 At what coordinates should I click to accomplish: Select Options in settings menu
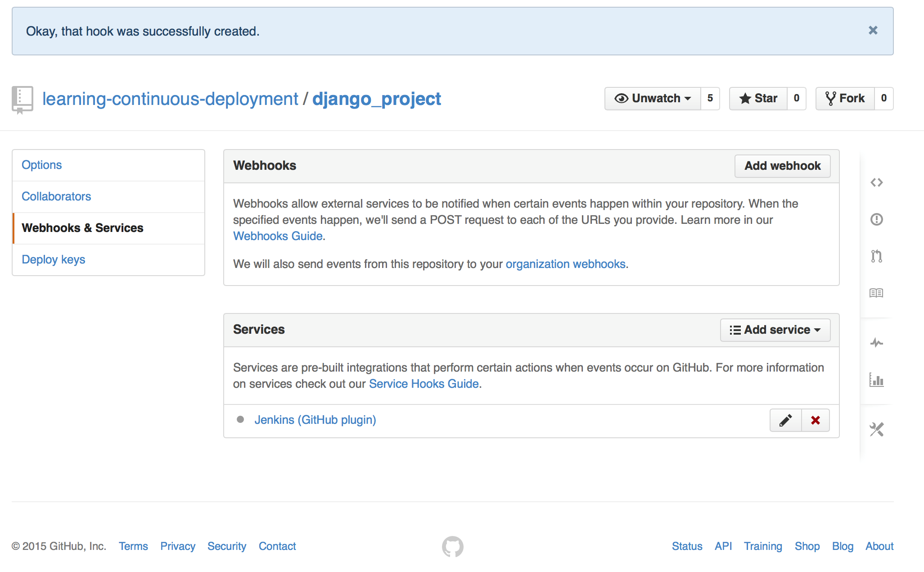coord(108,165)
